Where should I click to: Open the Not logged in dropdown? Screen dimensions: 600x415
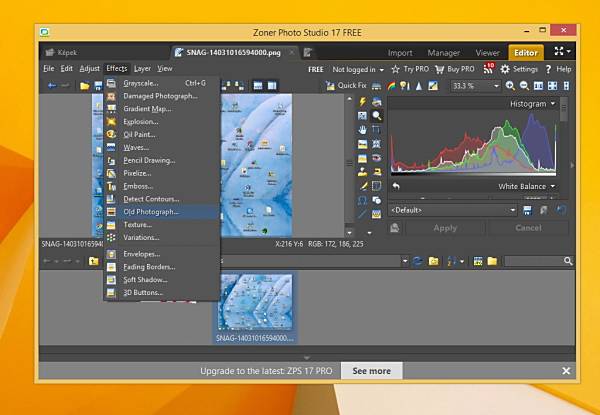(x=358, y=69)
